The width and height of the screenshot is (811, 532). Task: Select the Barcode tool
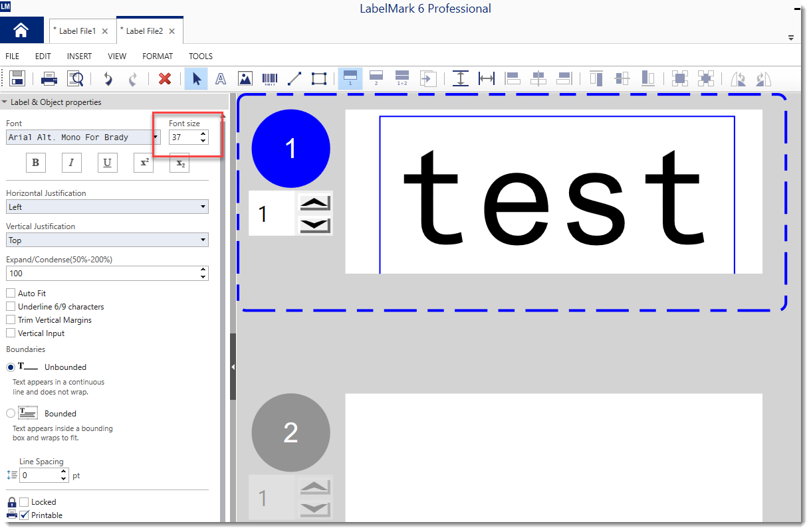pos(270,78)
